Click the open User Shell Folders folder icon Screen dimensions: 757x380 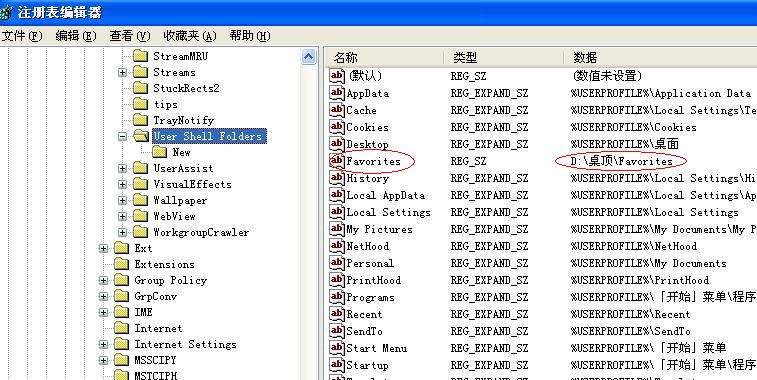[140, 136]
